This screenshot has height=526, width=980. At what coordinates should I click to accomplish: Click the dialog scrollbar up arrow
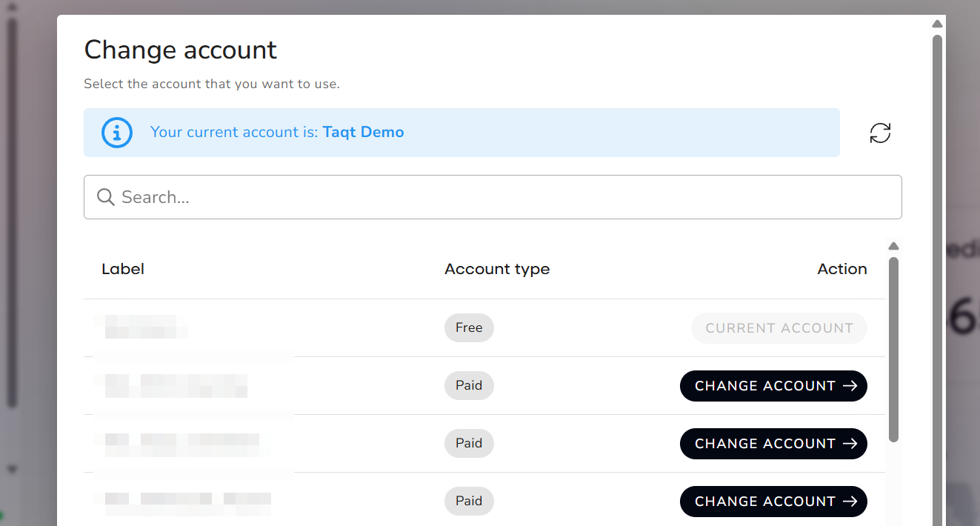click(937, 24)
